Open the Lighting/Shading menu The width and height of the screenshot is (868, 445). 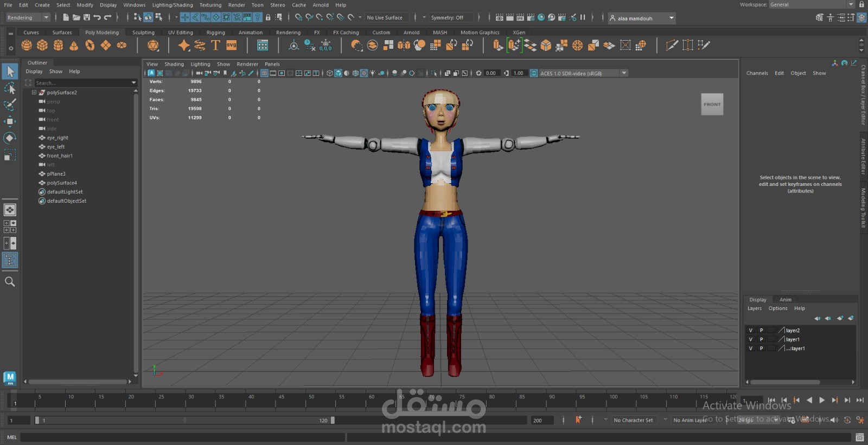(173, 5)
